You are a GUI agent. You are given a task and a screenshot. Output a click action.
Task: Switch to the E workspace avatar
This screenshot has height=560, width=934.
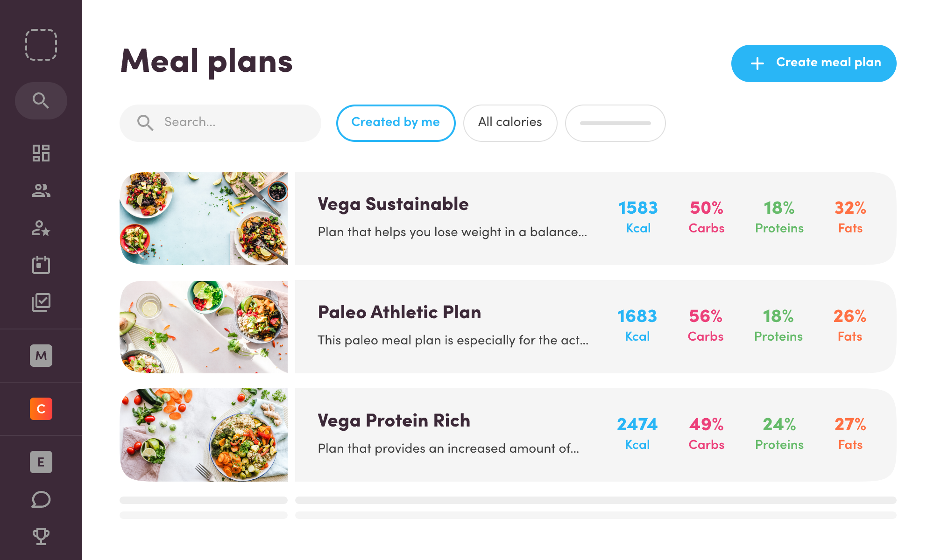(x=41, y=462)
